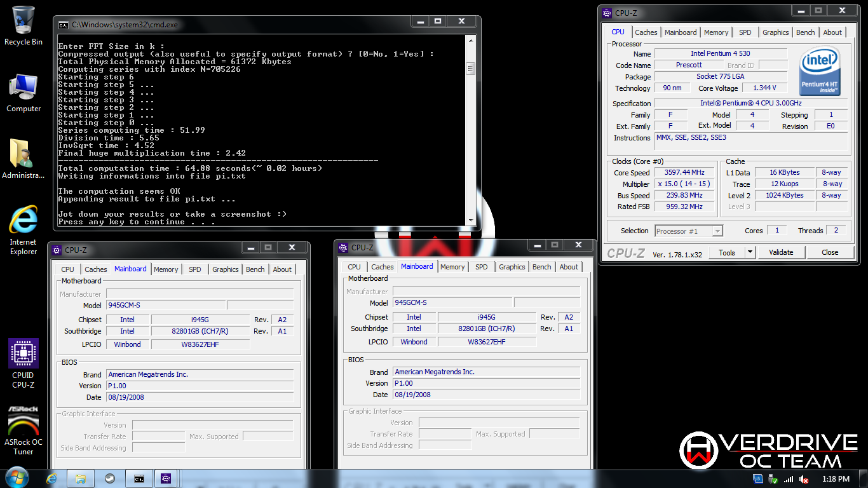Open the Windows Start menu orb
868x488 pixels.
(17, 478)
